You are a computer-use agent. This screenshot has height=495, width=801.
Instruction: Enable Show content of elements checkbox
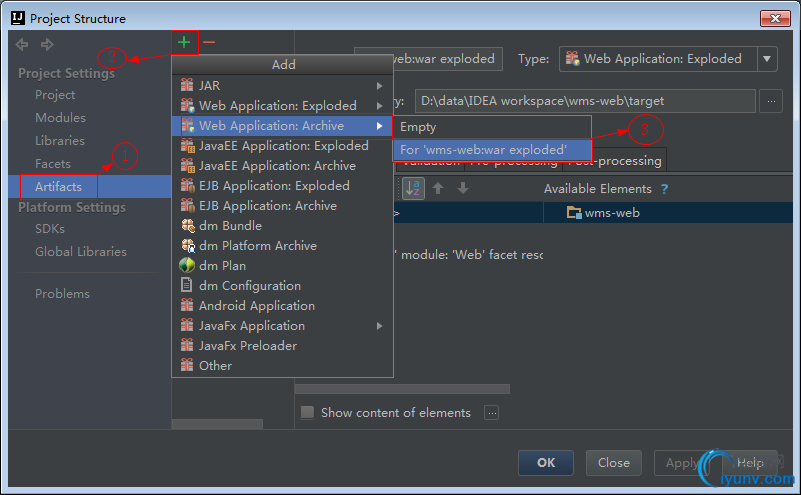tap(308, 412)
